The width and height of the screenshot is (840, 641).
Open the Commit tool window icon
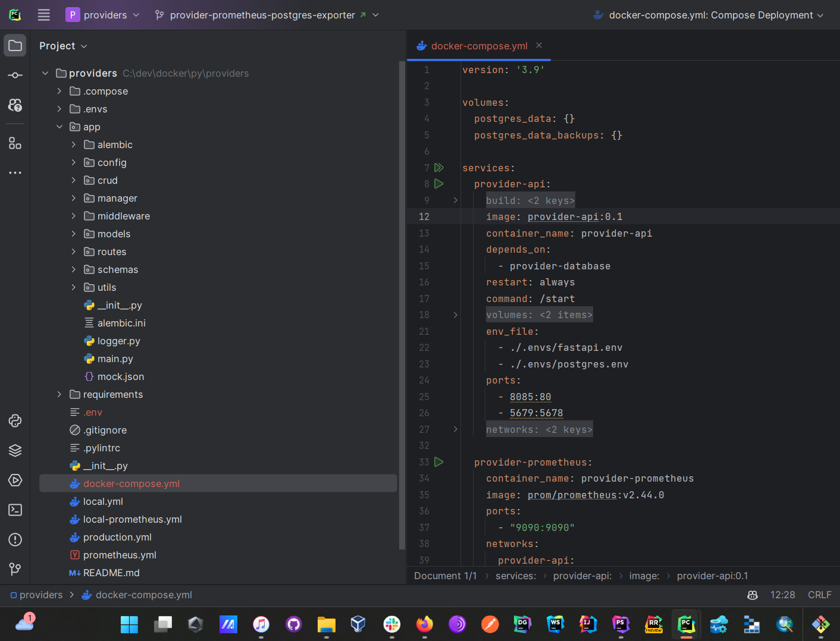click(x=15, y=76)
